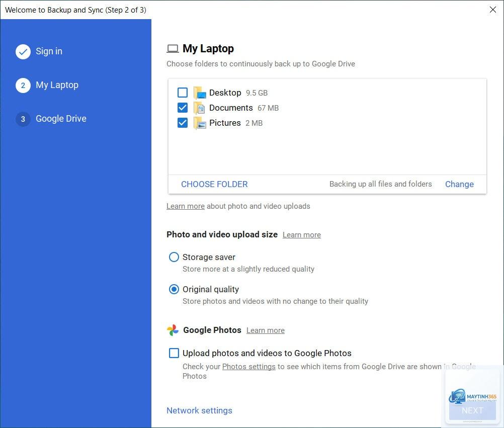Uncheck the Documents folder checkbox
This screenshot has height=428, width=504.
(183, 108)
